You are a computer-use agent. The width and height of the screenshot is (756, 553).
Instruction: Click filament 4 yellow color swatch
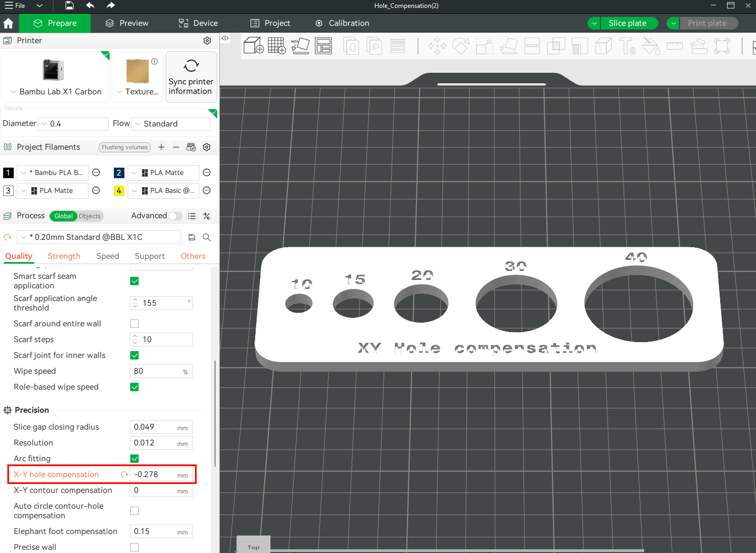click(x=119, y=190)
